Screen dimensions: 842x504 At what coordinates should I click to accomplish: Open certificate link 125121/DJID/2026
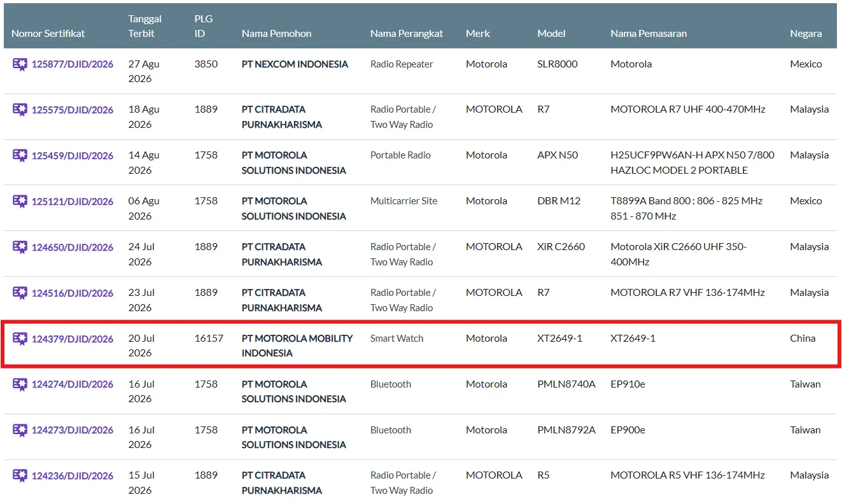73,202
